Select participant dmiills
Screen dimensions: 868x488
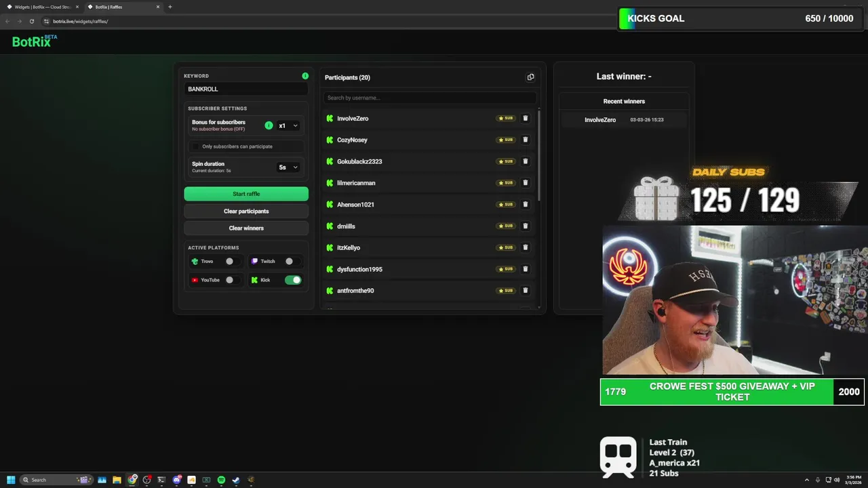pyautogui.click(x=346, y=226)
